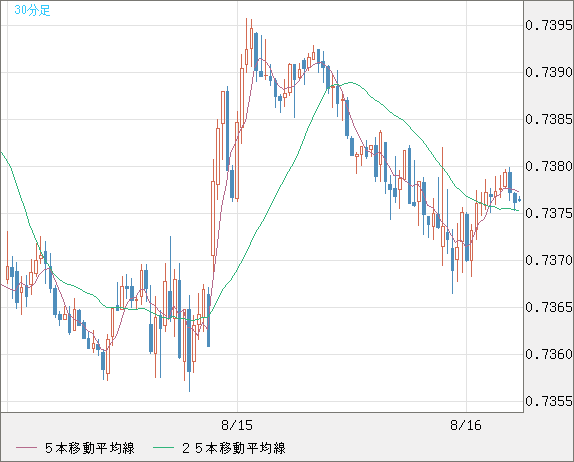This screenshot has height=462, width=574.
Task: Click the 0.7355 price axis label
Action: pos(549,401)
